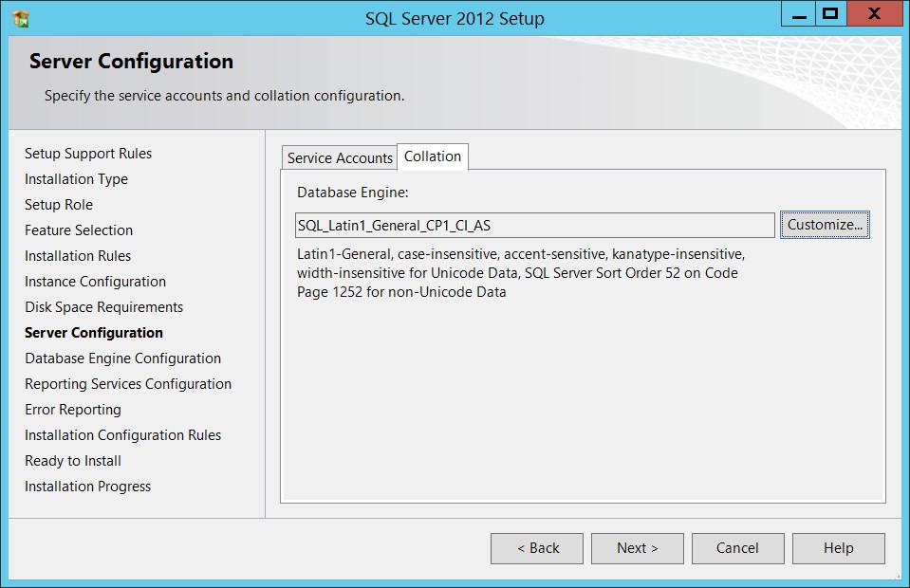Close the SQL Server 2012 Setup window
The image size is (910, 588).
pos(874,14)
